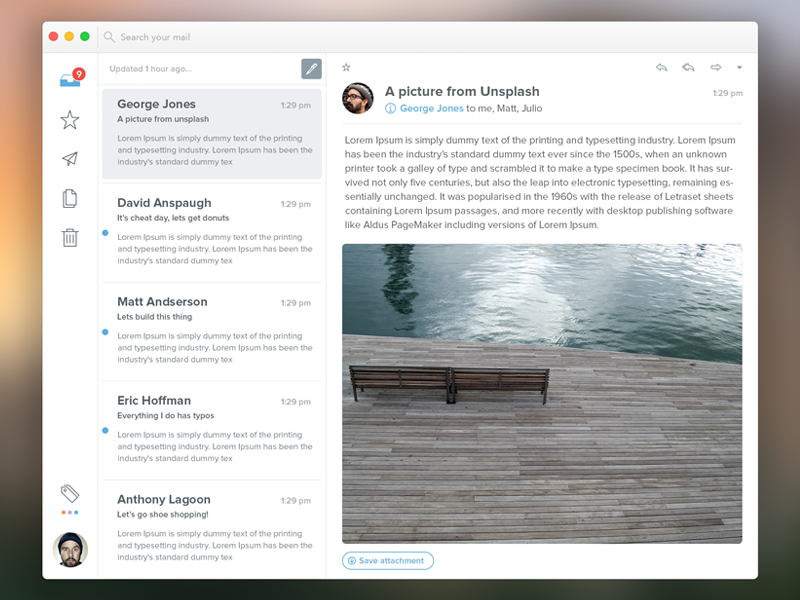800x600 pixels.
Task: Click the Save attachment button
Action: pyautogui.click(x=388, y=561)
